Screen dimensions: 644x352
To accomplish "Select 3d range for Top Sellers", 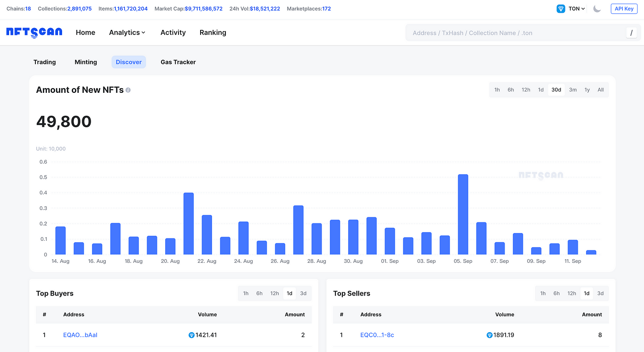I will (x=600, y=293).
